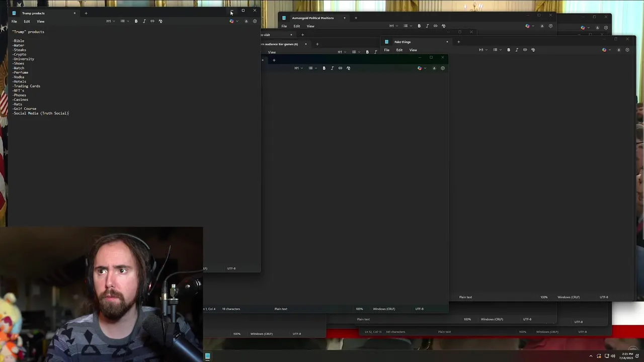
Task: Click Plain text in Fake things status bar
Action: (x=465, y=297)
